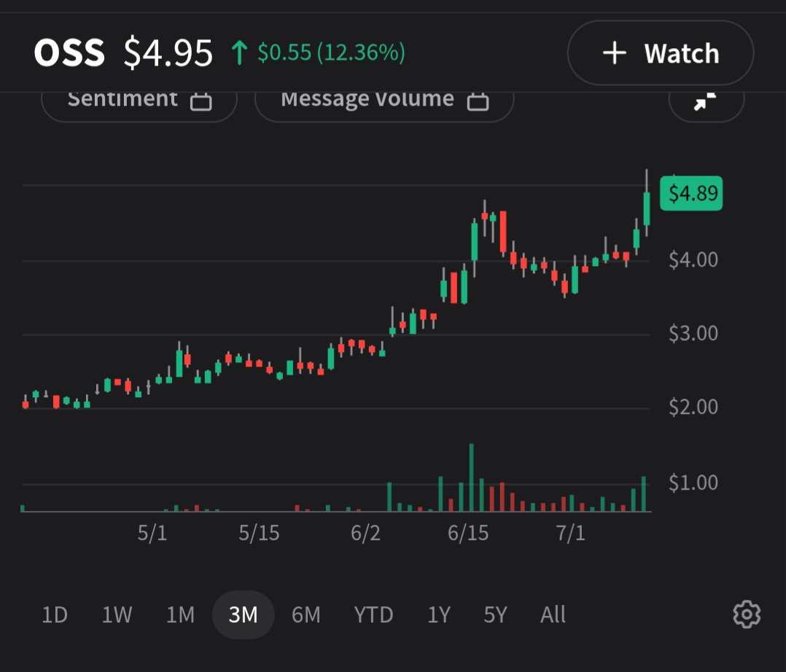Switch to the 6M timeframe
The width and height of the screenshot is (786, 672).
tap(306, 614)
